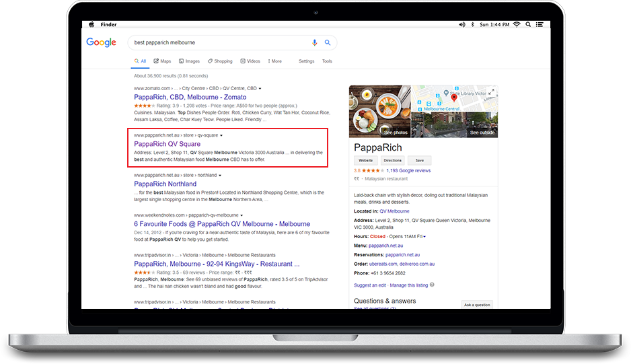
Task: Open the Wi-Fi status menu
Action: pyautogui.click(x=517, y=25)
